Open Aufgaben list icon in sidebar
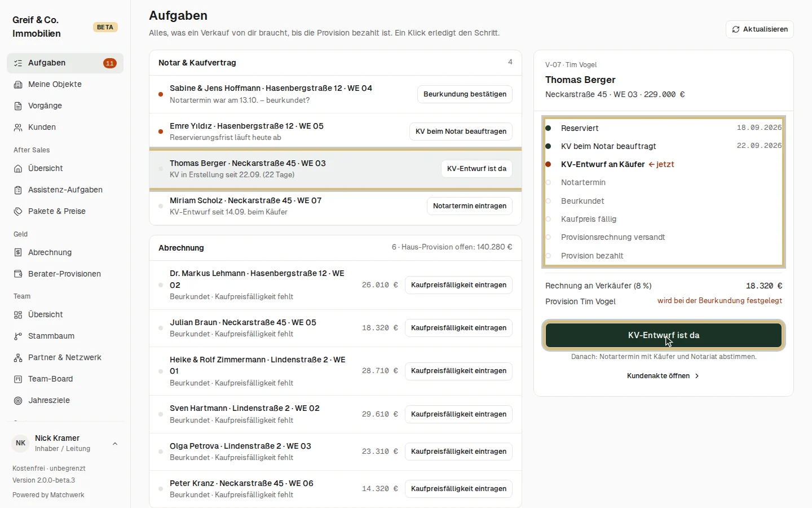The height and width of the screenshot is (508, 812). 18,63
